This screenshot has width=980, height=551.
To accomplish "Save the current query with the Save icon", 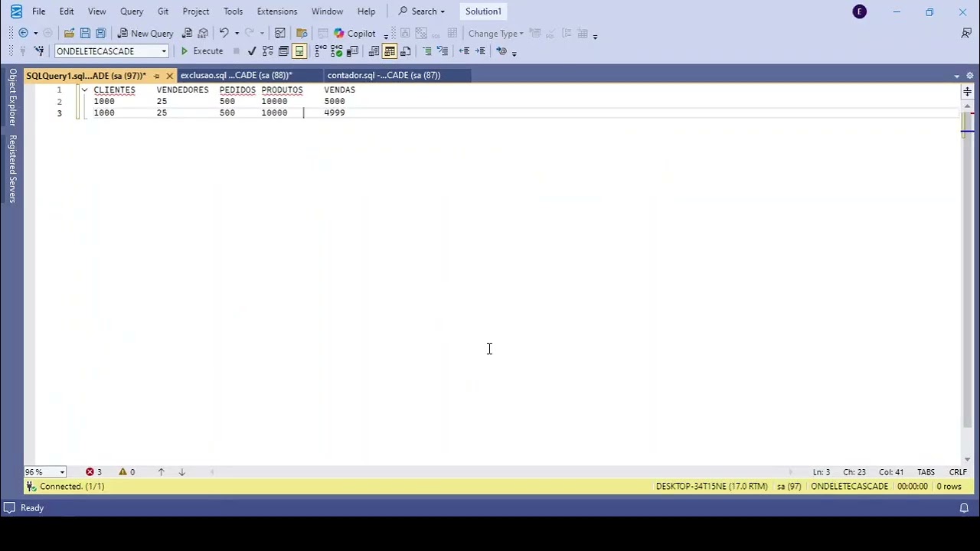I will click(x=85, y=33).
